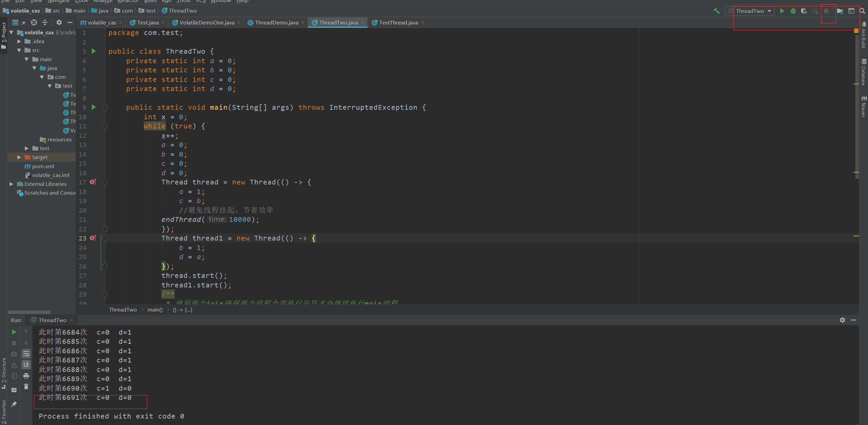This screenshot has width=868, height=425.
Task: Rerun ThreadTwo from Run panel
Action: click(14, 332)
